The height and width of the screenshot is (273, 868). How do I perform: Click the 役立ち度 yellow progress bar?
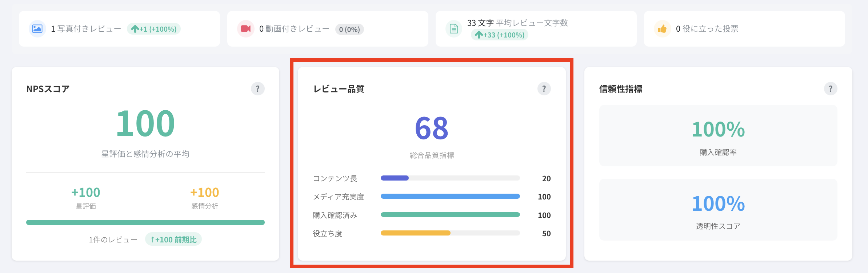[450, 233]
